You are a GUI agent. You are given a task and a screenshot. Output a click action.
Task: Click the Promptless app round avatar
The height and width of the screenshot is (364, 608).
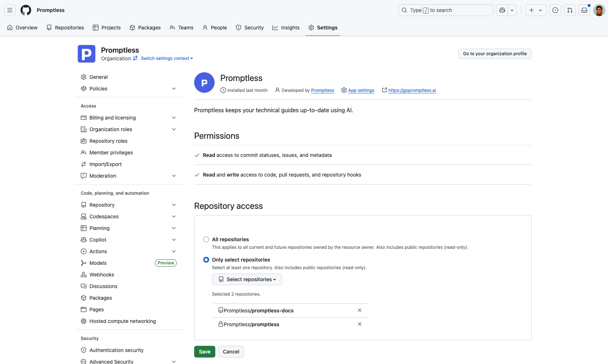(204, 82)
